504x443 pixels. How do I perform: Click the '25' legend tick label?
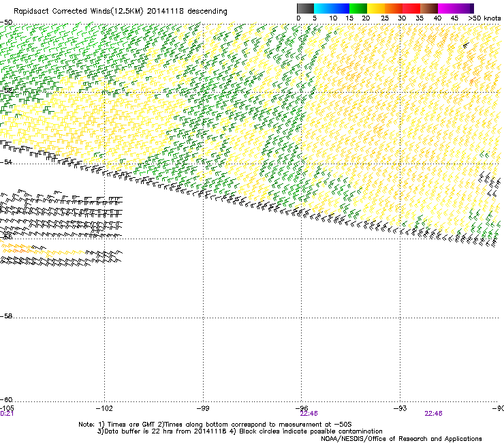385,18
